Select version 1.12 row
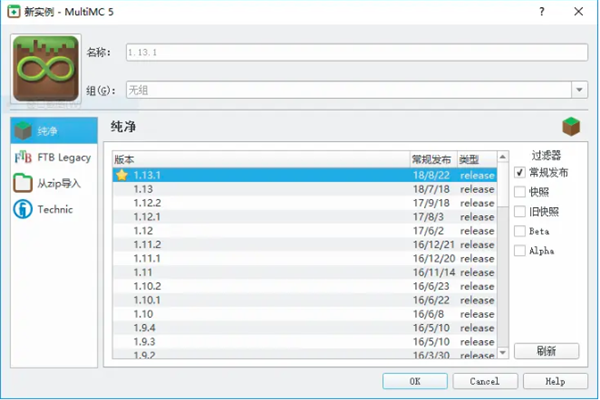 305,231
